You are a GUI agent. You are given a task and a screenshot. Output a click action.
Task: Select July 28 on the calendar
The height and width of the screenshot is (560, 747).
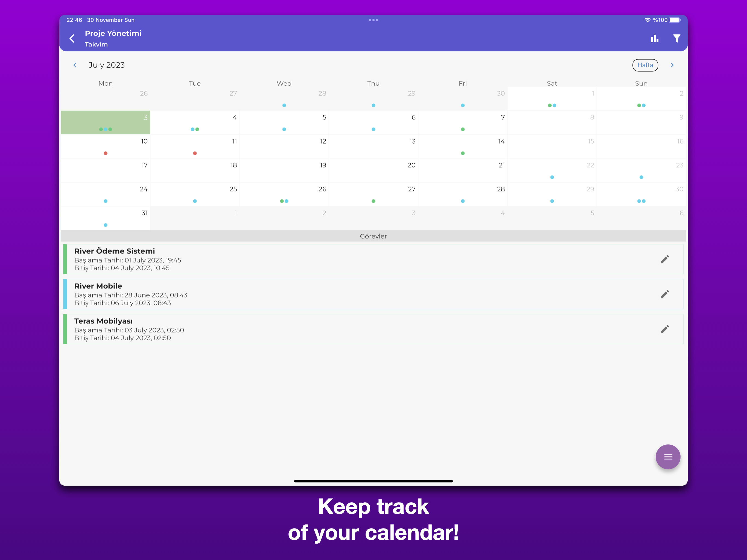463,194
